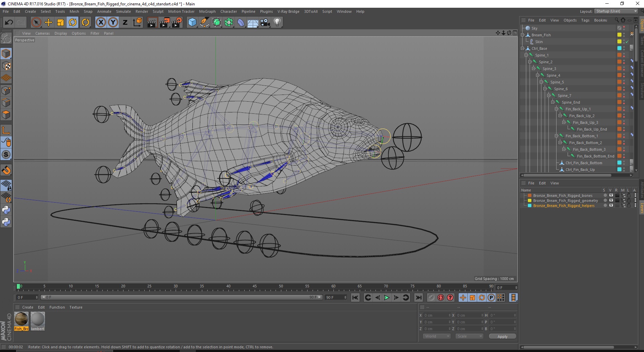Select the Live Selection tool
Image resolution: width=644 pixels, height=352 pixels.
[x=36, y=23]
